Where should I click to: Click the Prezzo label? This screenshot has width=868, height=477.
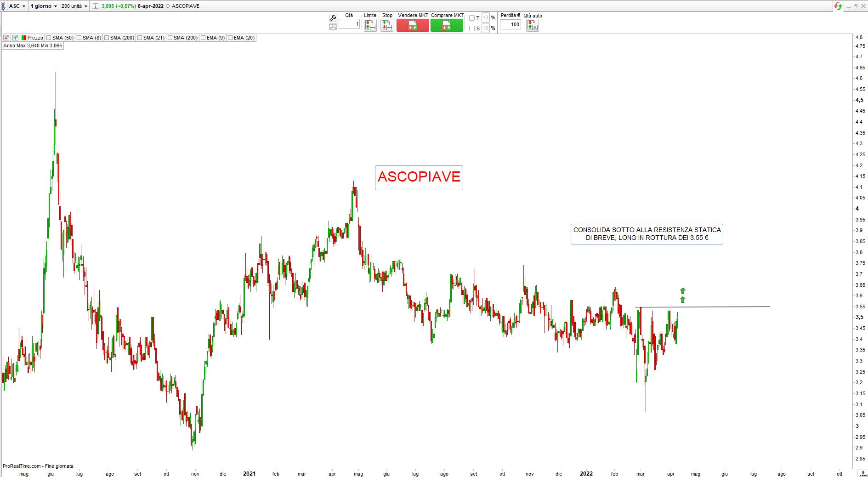pyautogui.click(x=35, y=38)
